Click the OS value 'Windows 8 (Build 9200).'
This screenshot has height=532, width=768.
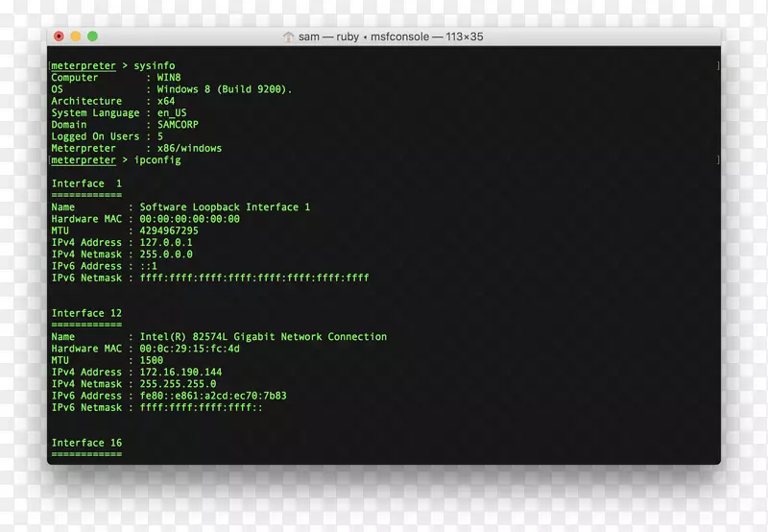(x=225, y=89)
